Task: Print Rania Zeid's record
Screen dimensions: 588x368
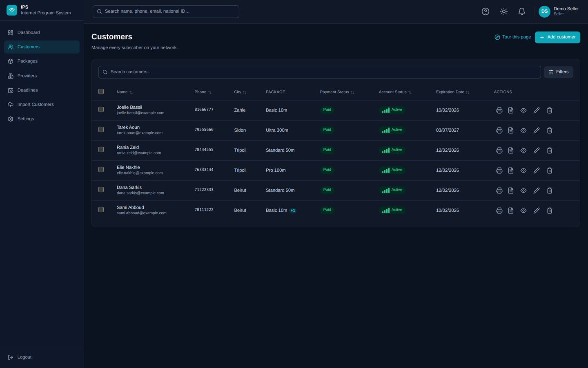Action: point(499,150)
